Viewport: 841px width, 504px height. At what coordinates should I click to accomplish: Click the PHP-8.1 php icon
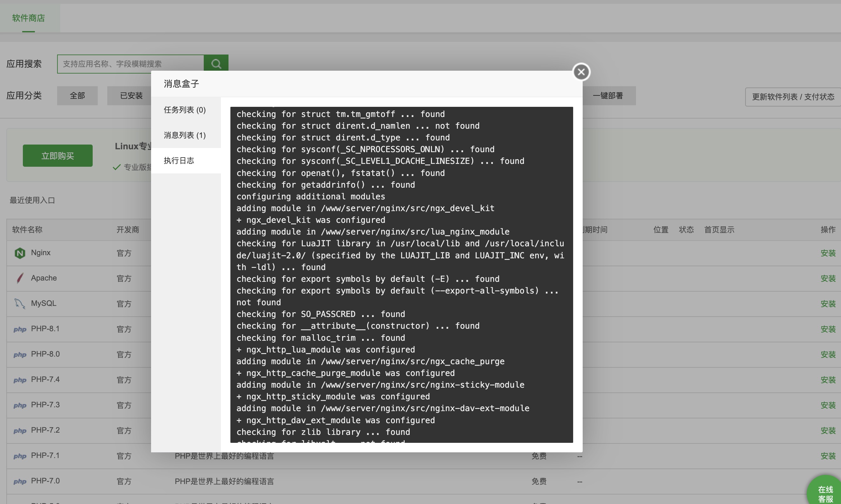[x=20, y=329]
